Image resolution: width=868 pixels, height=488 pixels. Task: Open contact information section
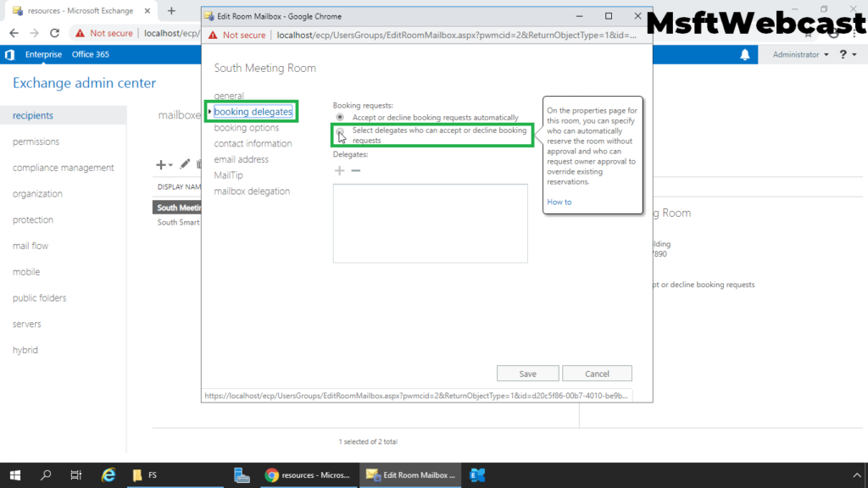tap(253, 143)
